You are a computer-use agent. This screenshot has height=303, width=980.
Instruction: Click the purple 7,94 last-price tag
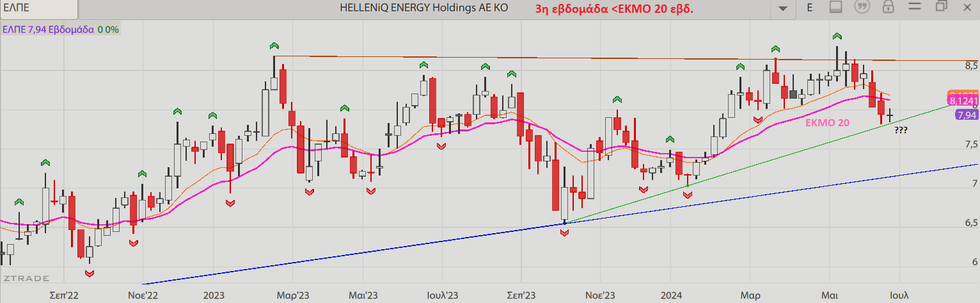pyautogui.click(x=966, y=115)
